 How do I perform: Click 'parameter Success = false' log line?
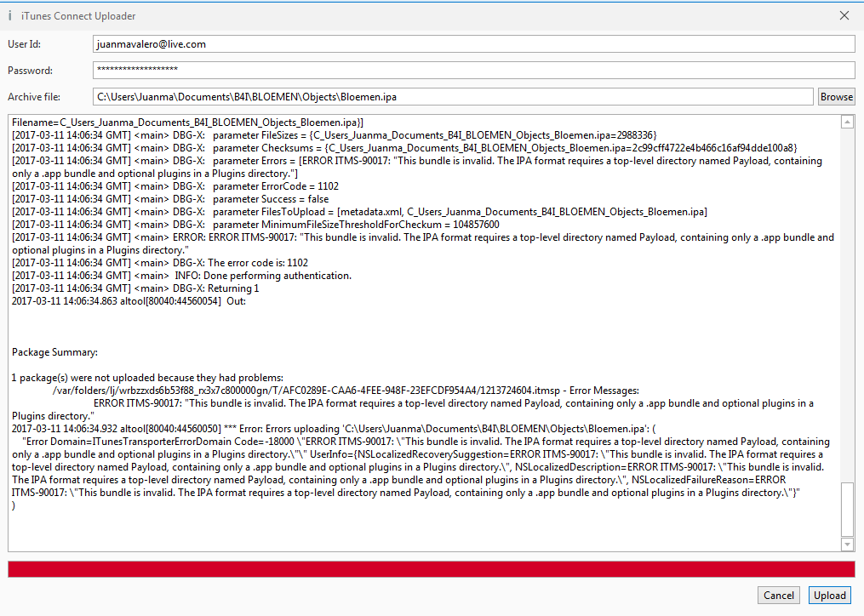(170, 199)
